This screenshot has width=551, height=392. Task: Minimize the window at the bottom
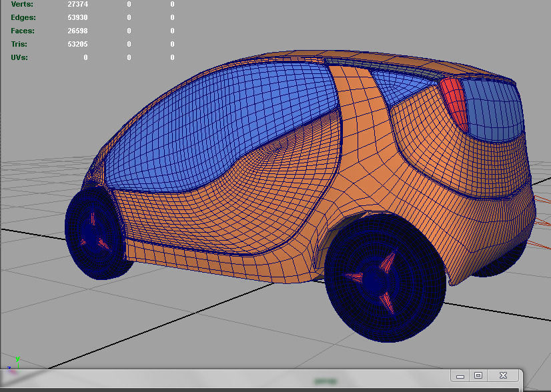pyautogui.click(x=460, y=376)
